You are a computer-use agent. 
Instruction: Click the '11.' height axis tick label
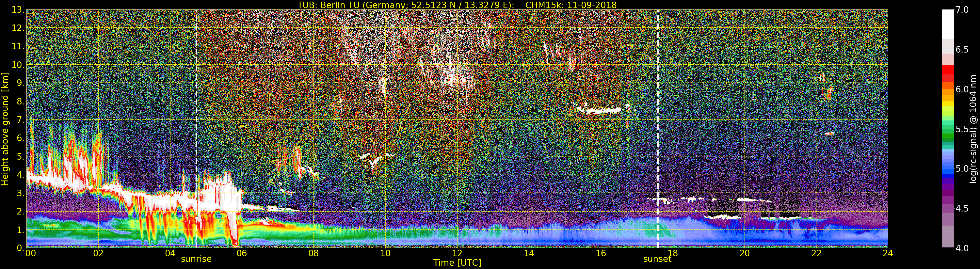click(18, 46)
